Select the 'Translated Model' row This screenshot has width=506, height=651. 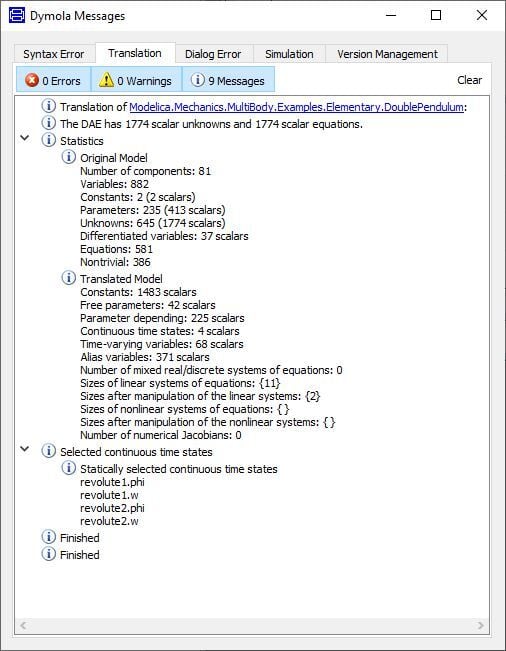121,279
